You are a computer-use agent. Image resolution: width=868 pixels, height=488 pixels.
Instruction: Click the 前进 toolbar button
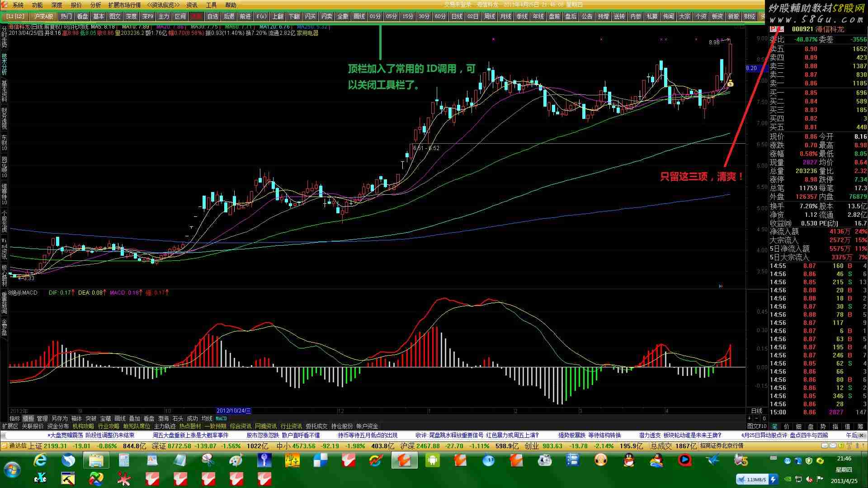point(245,16)
